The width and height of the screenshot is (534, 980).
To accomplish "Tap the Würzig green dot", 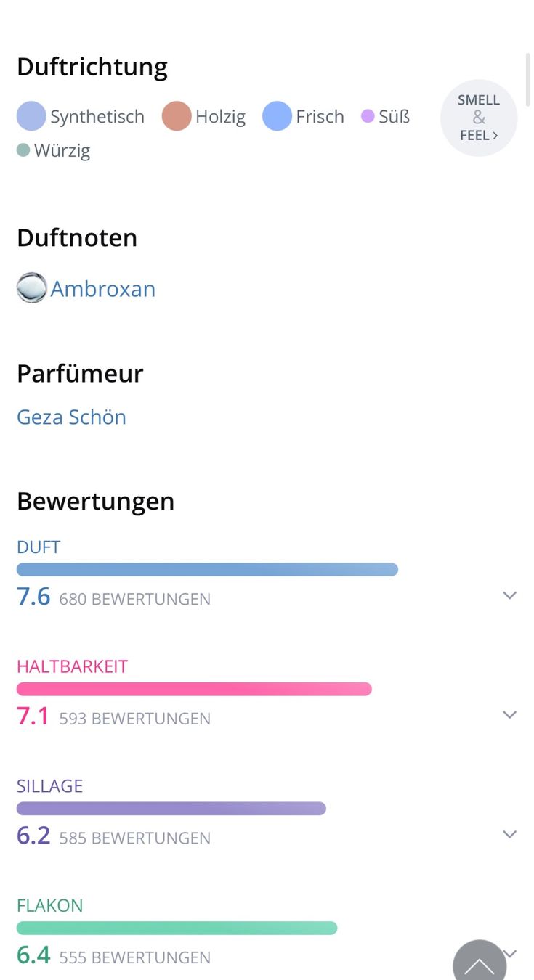I will tap(23, 150).
